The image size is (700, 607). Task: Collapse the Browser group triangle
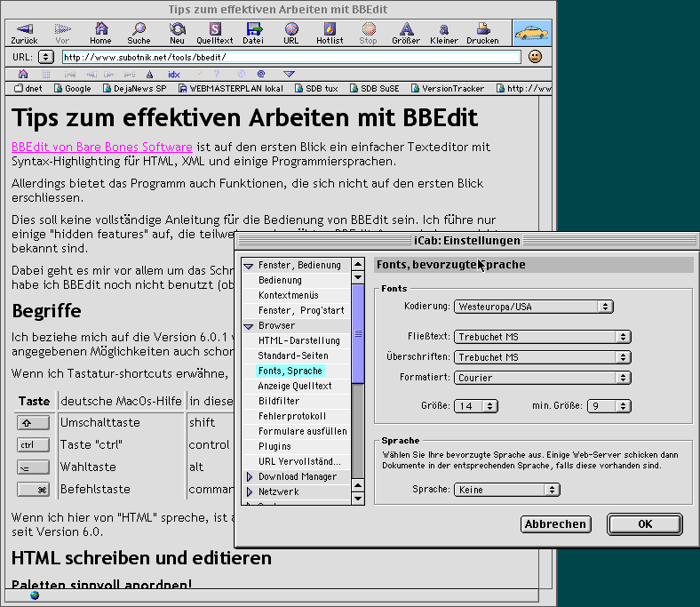249,326
